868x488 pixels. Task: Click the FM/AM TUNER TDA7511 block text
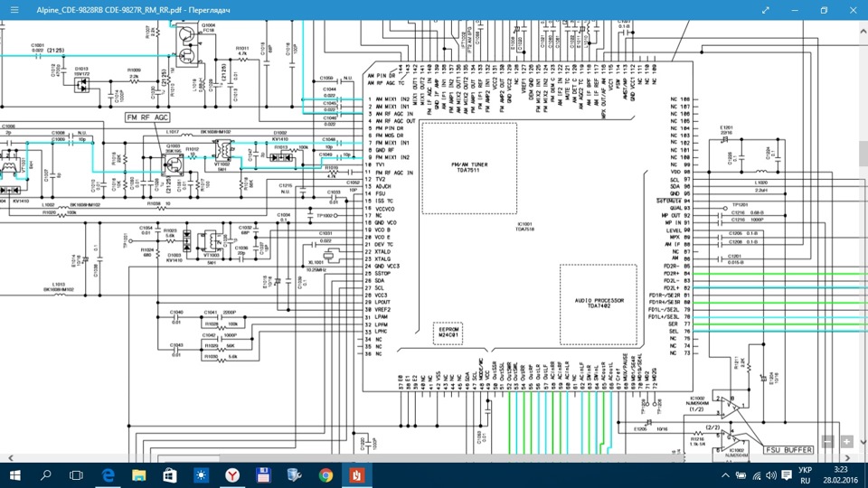coord(469,167)
